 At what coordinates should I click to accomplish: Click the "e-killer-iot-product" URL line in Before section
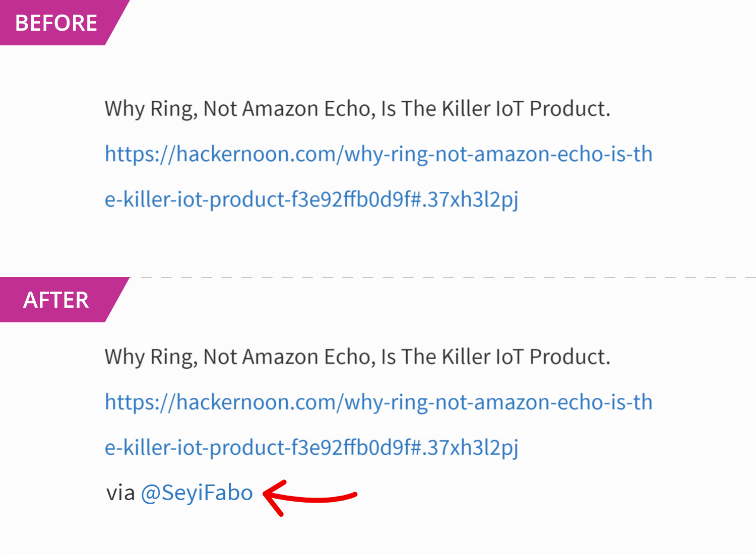[x=311, y=199]
